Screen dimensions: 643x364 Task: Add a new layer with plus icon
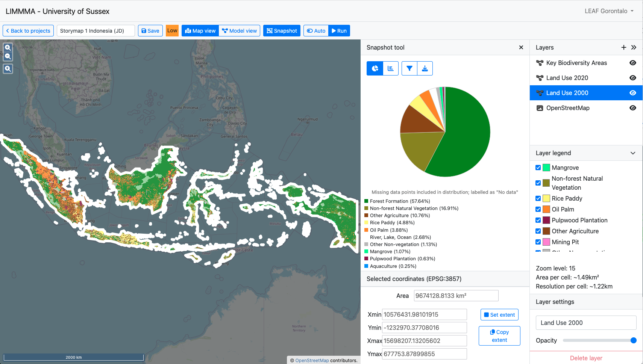(x=623, y=47)
